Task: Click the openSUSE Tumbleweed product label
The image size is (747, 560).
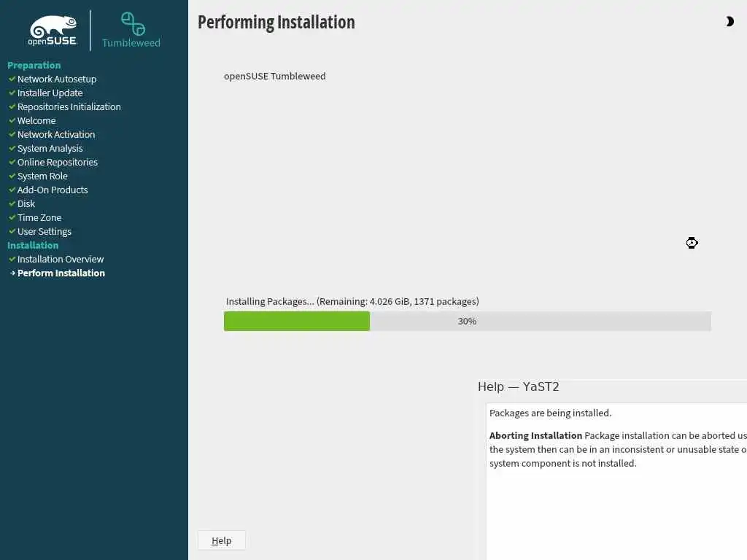Action: point(275,76)
